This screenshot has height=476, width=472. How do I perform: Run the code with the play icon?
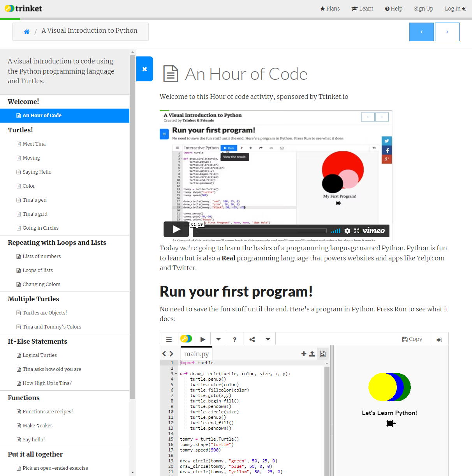pos(203,339)
